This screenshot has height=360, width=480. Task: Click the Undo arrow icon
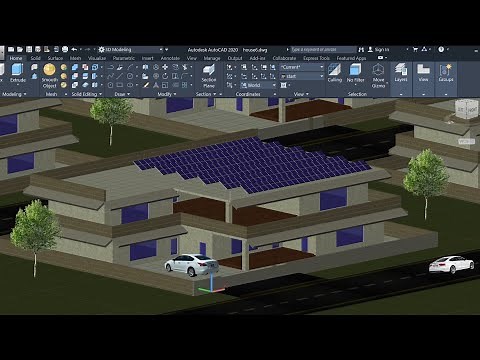pos(74,50)
